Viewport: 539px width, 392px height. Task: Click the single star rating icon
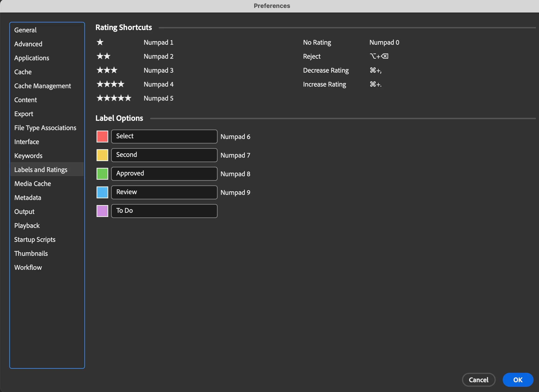coord(100,42)
